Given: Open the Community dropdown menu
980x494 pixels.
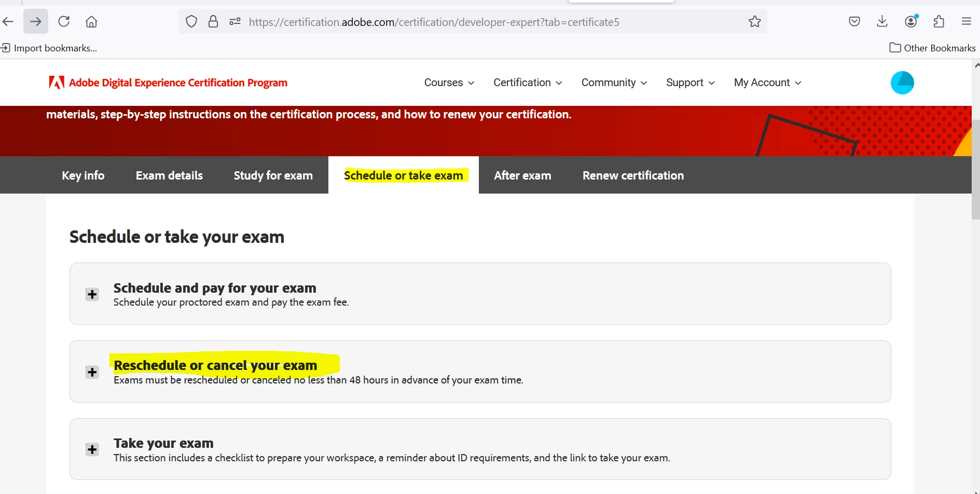Looking at the screenshot, I should tap(614, 83).
